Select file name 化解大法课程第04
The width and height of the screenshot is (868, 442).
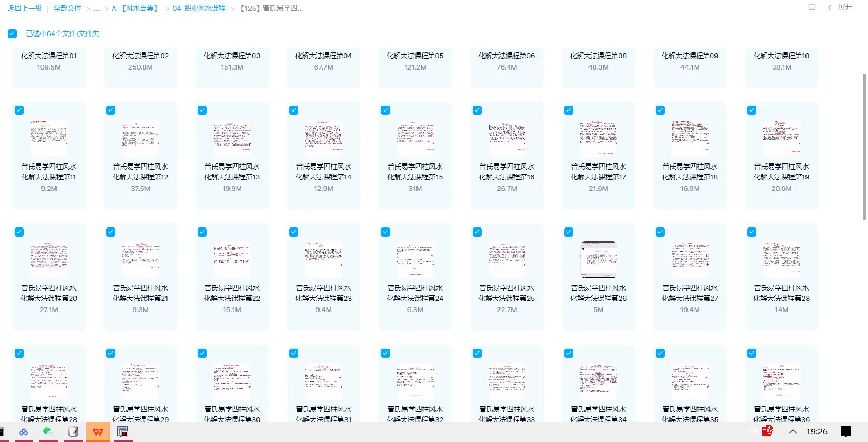point(324,56)
